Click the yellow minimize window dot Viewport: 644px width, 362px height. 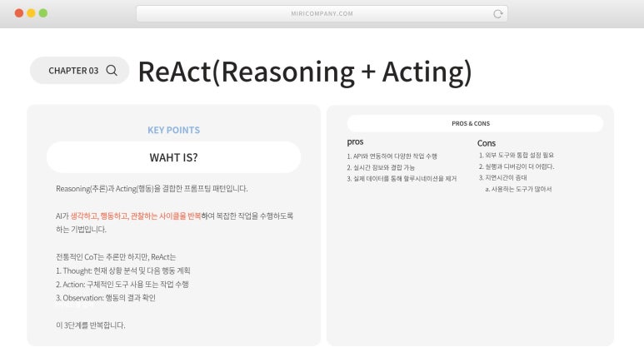pyautogui.click(x=31, y=13)
